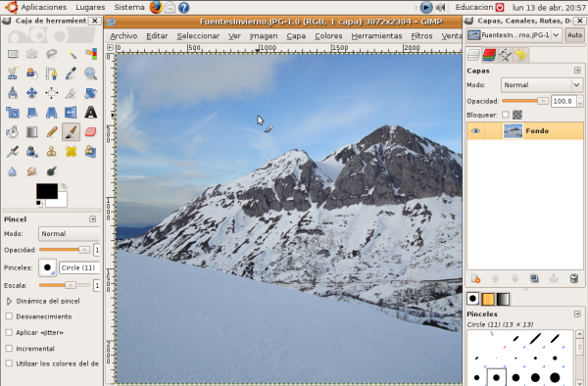Click the Auto button
The width and height of the screenshot is (588, 386).
tap(574, 35)
